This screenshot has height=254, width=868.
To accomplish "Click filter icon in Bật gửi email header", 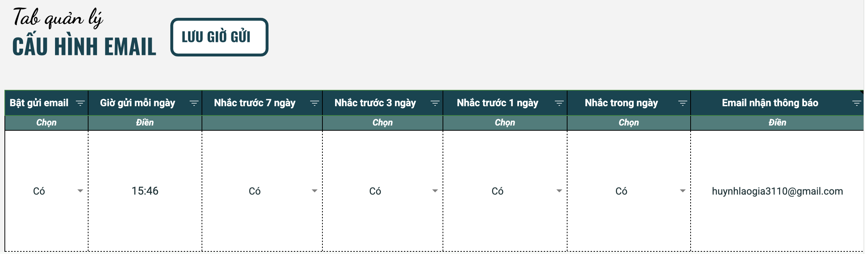I will click(x=80, y=103).
